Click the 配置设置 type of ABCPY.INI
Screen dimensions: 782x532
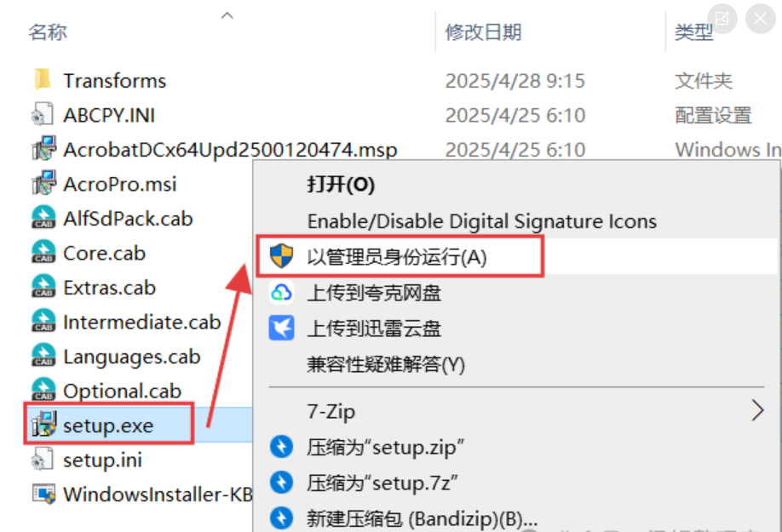click(713, 115)
